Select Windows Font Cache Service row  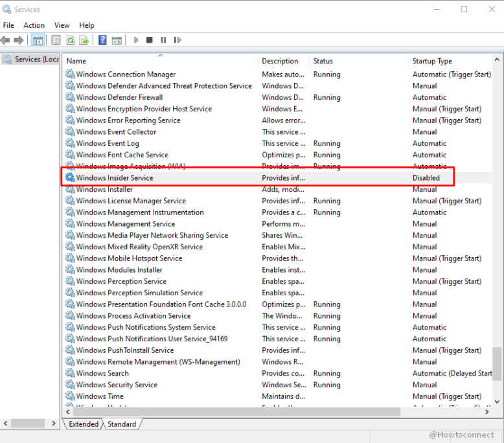[278, 155]
